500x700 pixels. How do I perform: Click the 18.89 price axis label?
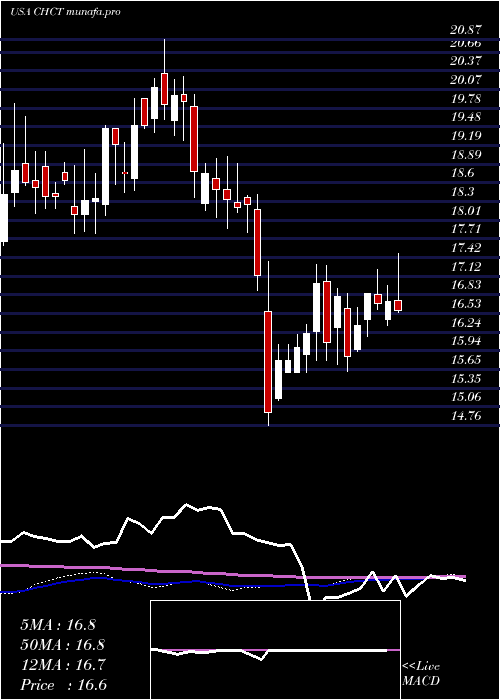466,154
